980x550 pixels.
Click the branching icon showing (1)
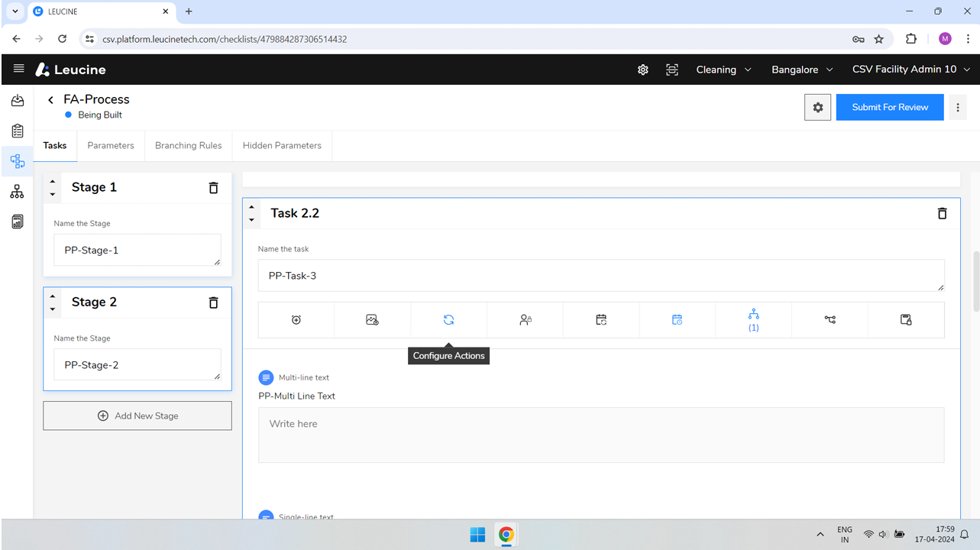(x=753, y=320)
